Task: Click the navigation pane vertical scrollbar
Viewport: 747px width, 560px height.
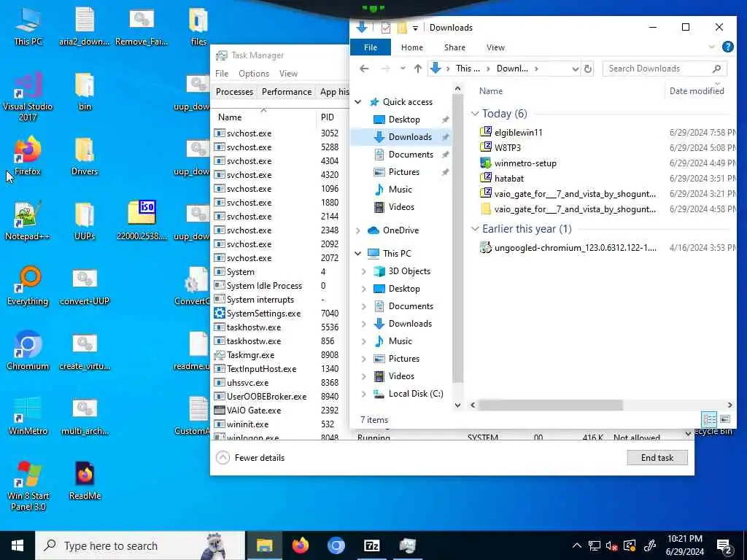Action: click(x=457, y=238)
